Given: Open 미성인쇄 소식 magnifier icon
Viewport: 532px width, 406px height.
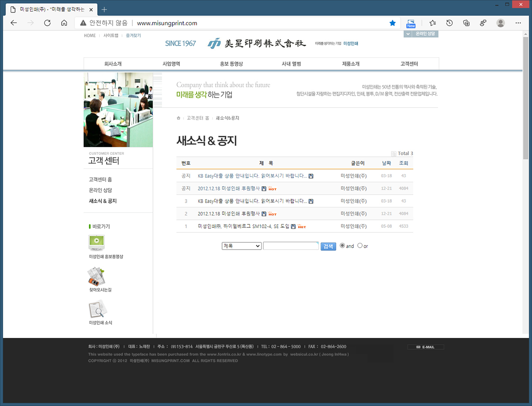Looking at the screenshot, I should [97, 309].
